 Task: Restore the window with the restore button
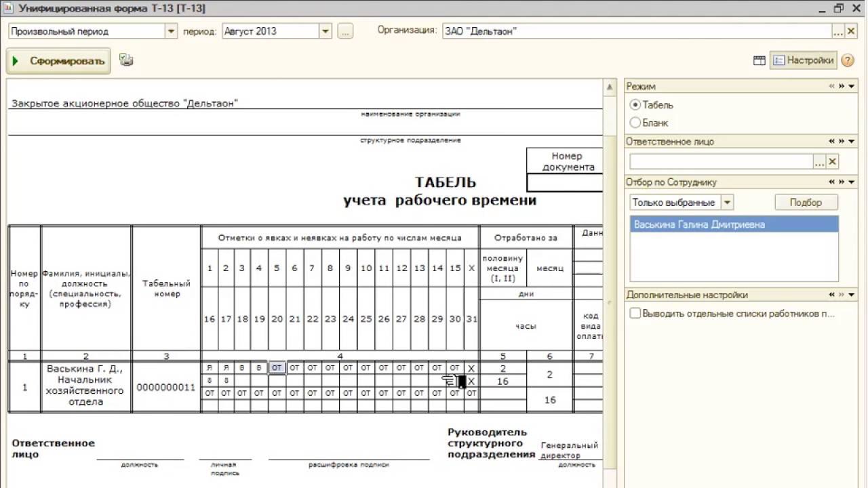tap(839, 8)
